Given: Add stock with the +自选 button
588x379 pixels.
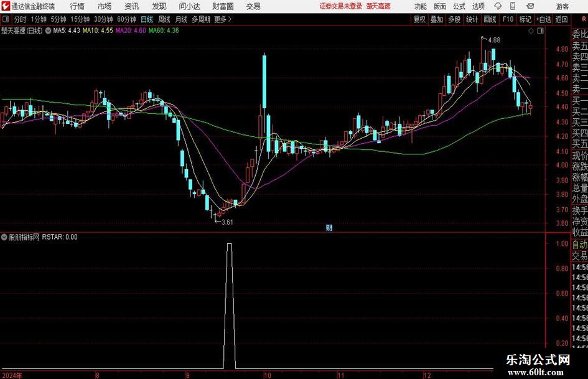Looking at the screenshot, I should (x=543, y=19).
